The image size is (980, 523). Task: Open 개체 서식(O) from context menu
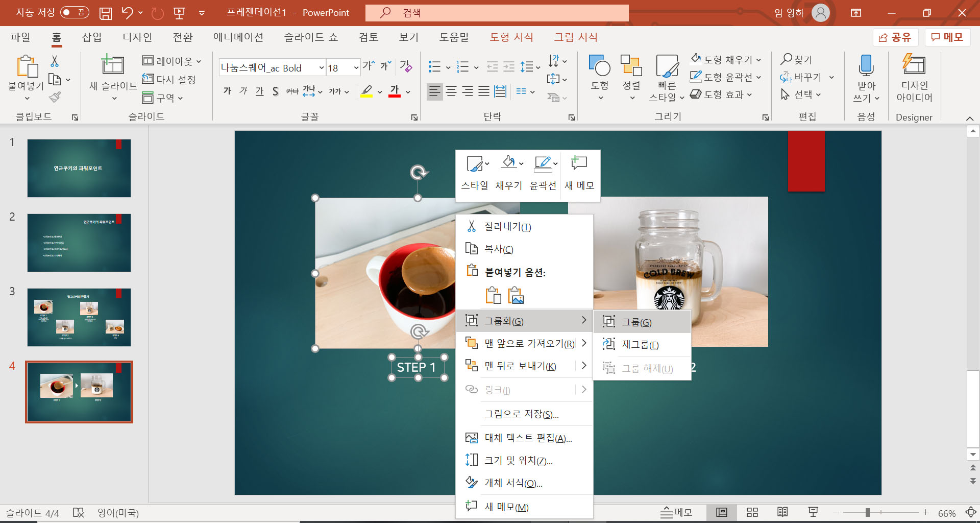524,483
